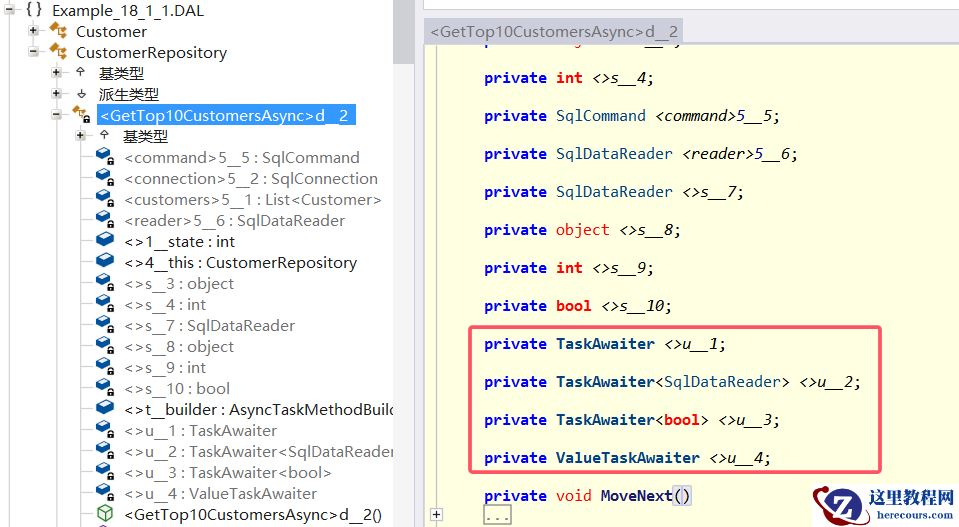Click the field icon for <>s__3 : object
The image size is (959, 527).
tap(105, 282)
